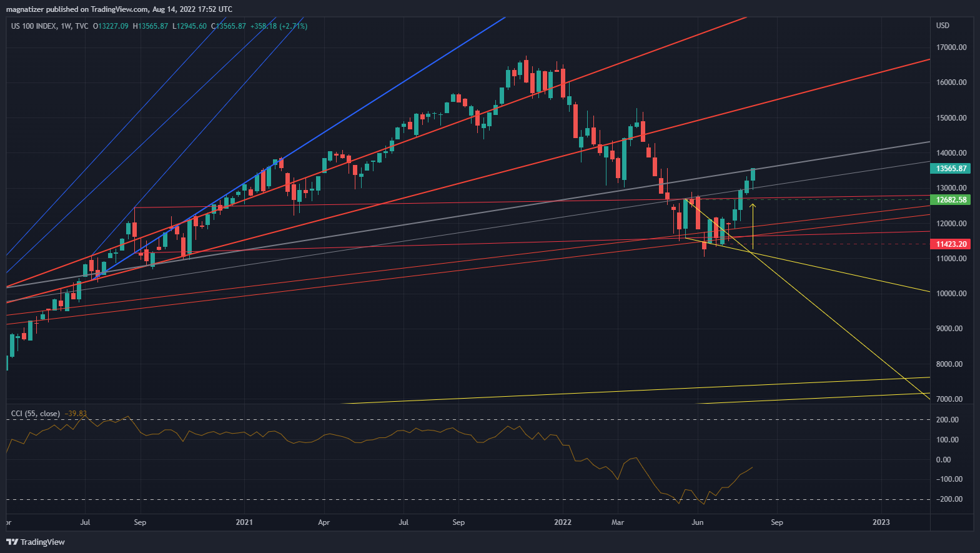Click the TVC exchange label

81,26
